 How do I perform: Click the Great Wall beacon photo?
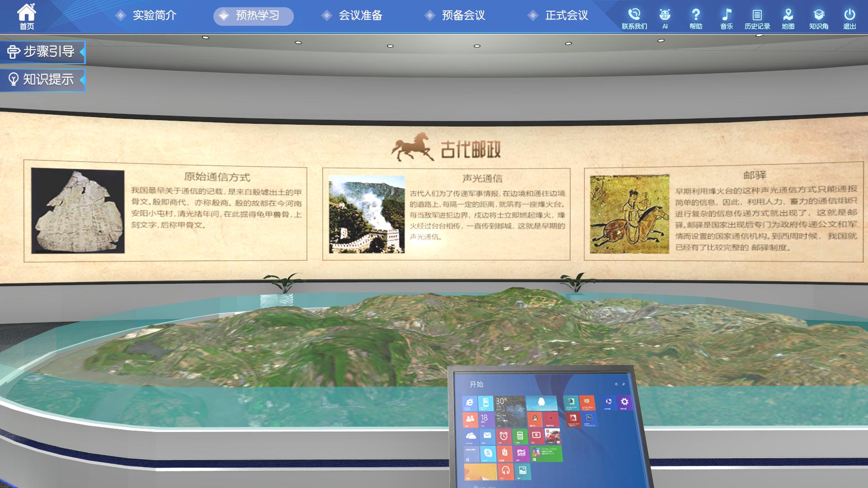click(x=367, y=214)
